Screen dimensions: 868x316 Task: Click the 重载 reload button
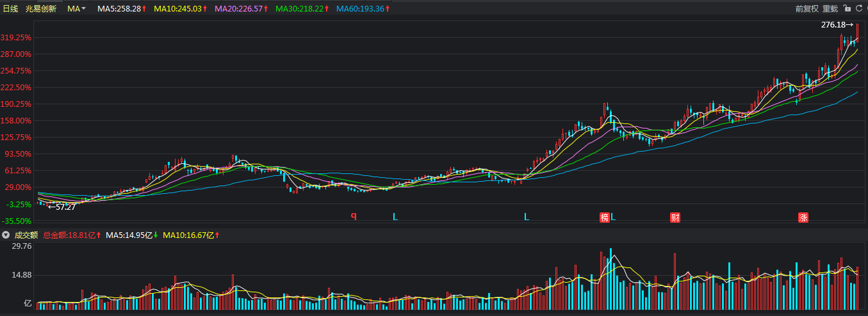pos(830,9)
